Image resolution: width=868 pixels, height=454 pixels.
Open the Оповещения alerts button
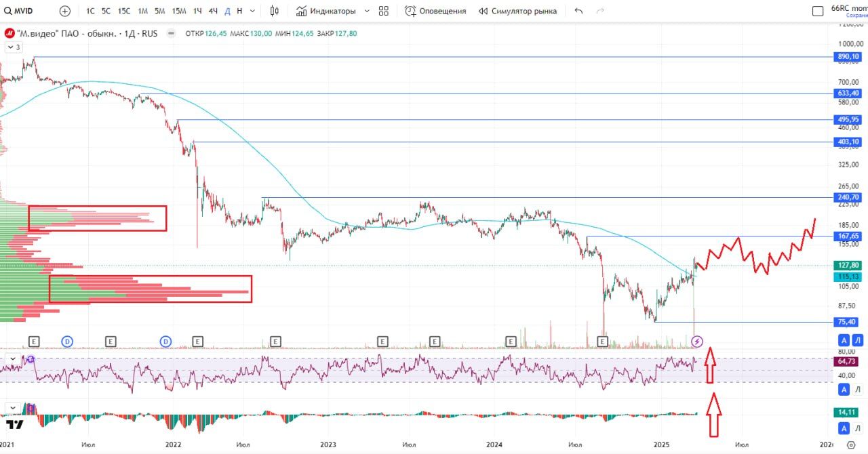435,11
